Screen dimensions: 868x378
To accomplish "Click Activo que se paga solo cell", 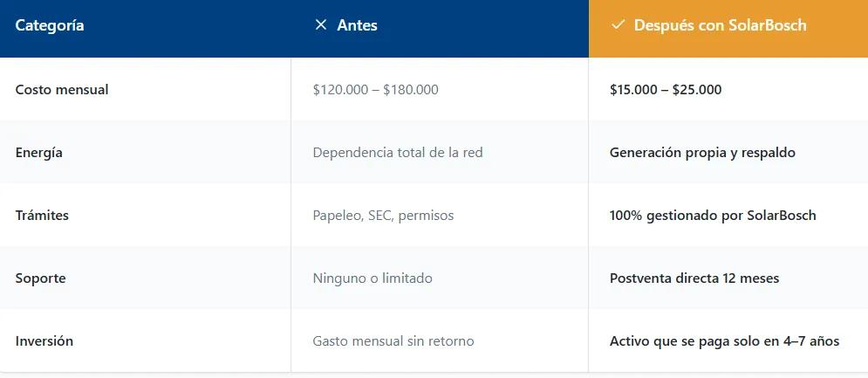I will point(724,340).
